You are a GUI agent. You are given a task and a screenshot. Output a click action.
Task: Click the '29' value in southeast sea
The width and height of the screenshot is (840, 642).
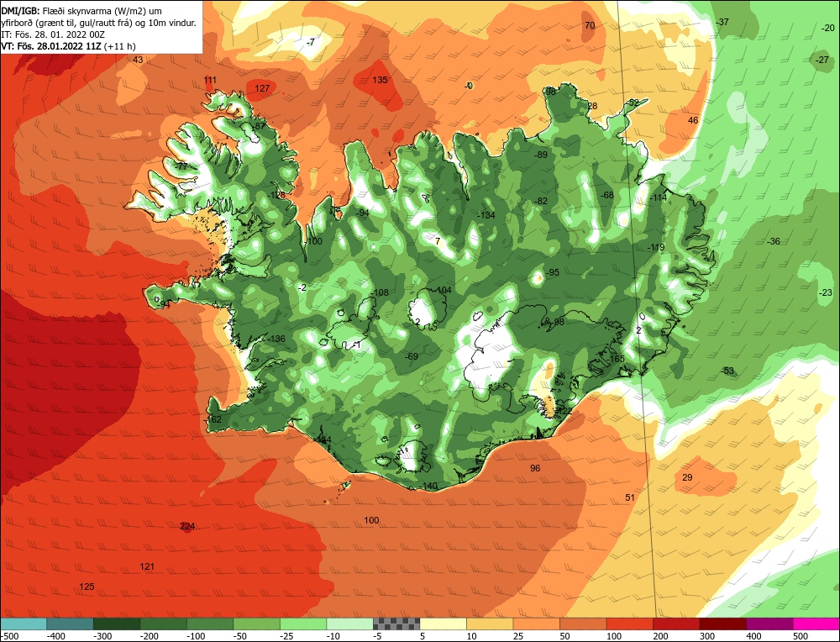[x=687, y=477]
